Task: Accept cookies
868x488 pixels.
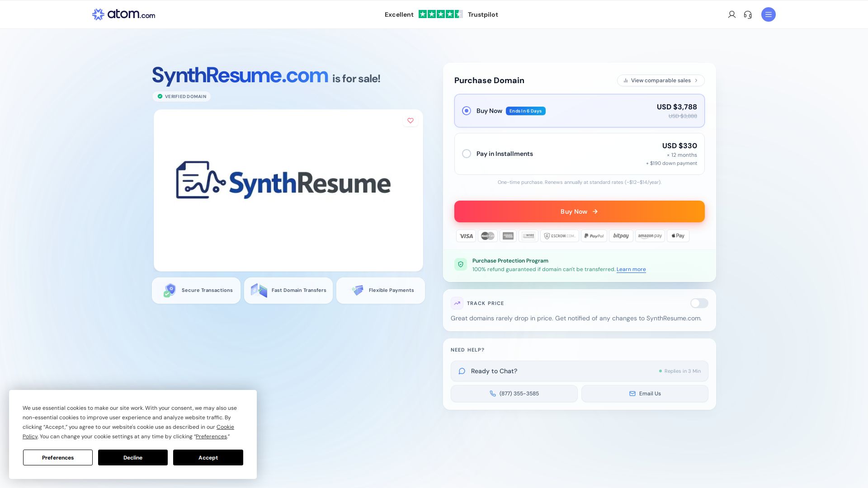Action: (208, 457)
